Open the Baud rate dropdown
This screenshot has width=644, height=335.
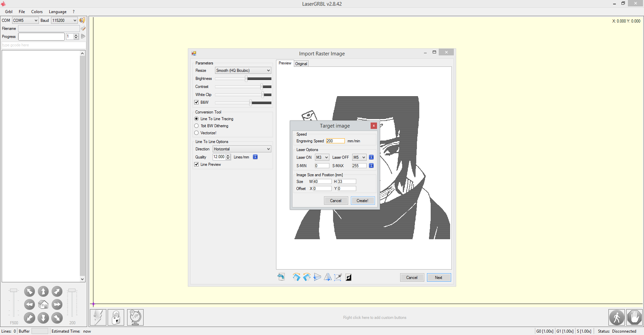click(x=64, y=20)
